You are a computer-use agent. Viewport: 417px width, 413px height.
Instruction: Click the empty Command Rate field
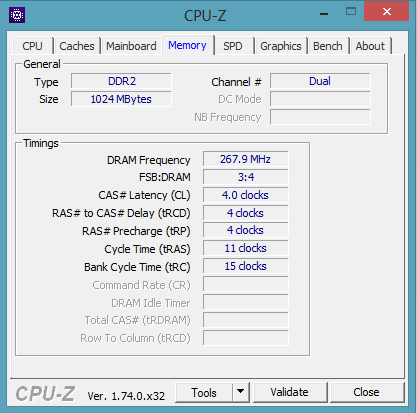coord(246,284)
